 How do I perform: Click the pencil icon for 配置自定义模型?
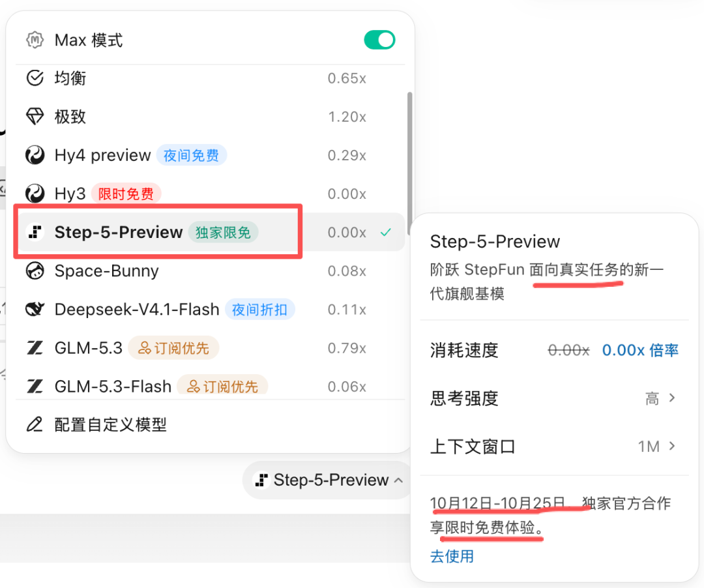point(35,424)
